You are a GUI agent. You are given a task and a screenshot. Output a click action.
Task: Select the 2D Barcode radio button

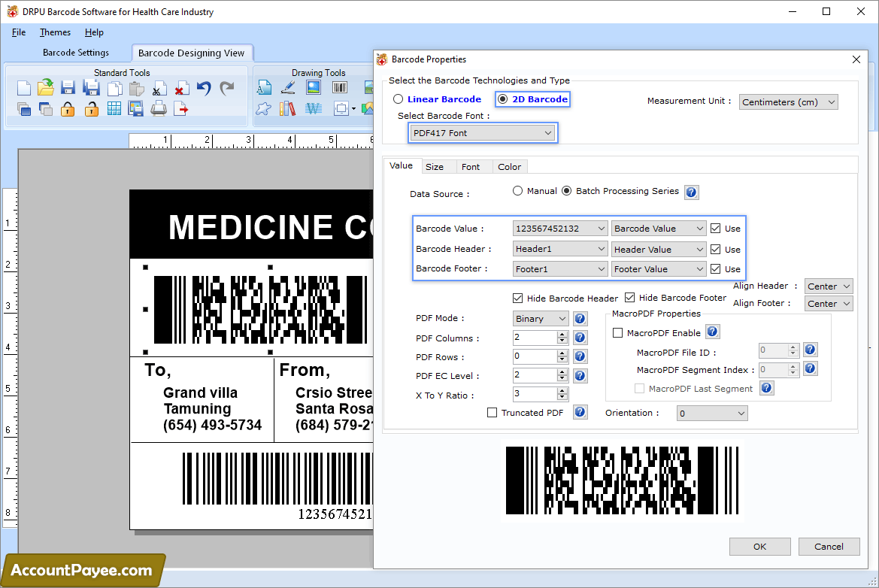coord(502,99)
